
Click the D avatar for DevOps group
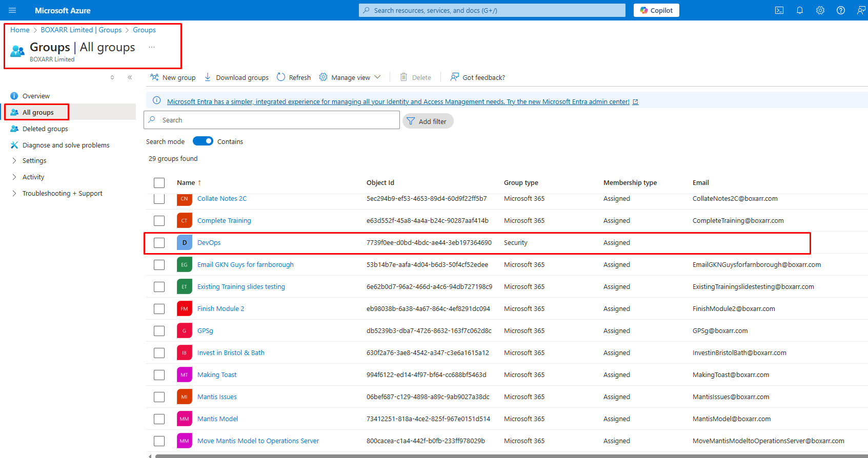tap(185, 243)
